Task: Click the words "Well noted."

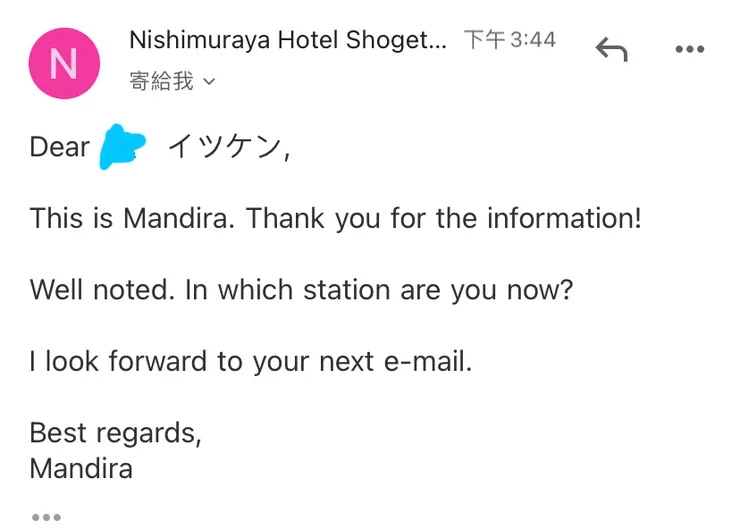Action: 102,290
